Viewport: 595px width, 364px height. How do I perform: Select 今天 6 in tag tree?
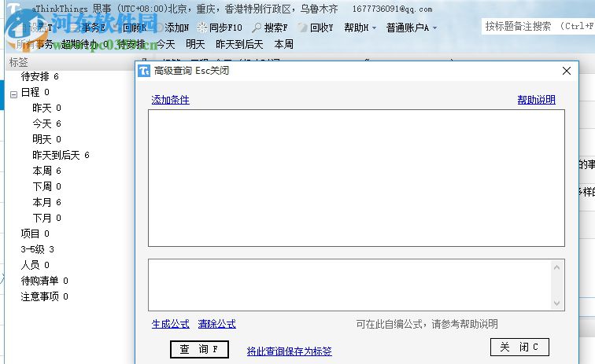click(46, 123)
